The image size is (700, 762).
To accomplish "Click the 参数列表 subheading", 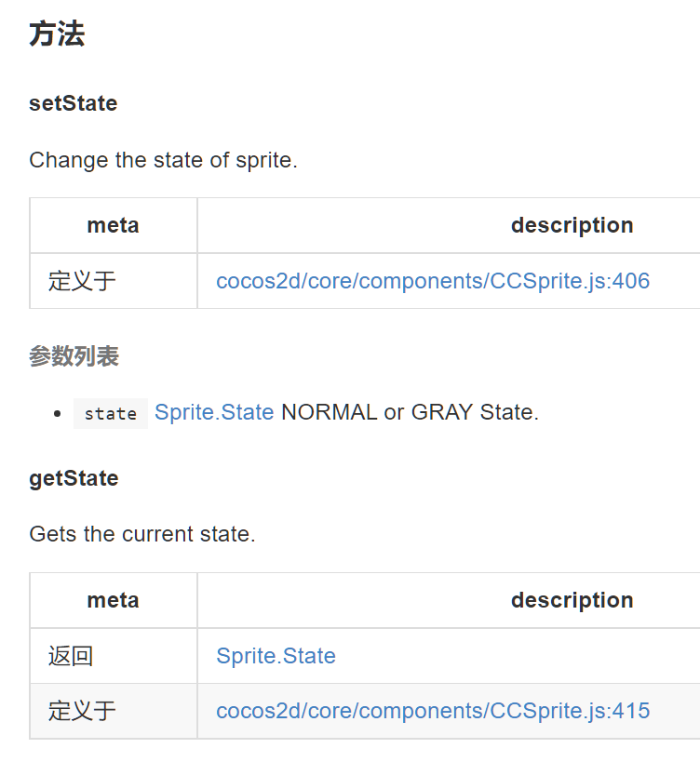I will click(74, 356).
